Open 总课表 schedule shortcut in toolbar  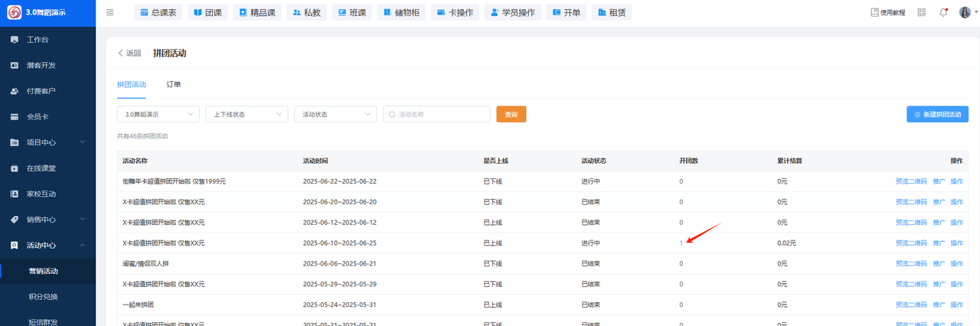158,12
